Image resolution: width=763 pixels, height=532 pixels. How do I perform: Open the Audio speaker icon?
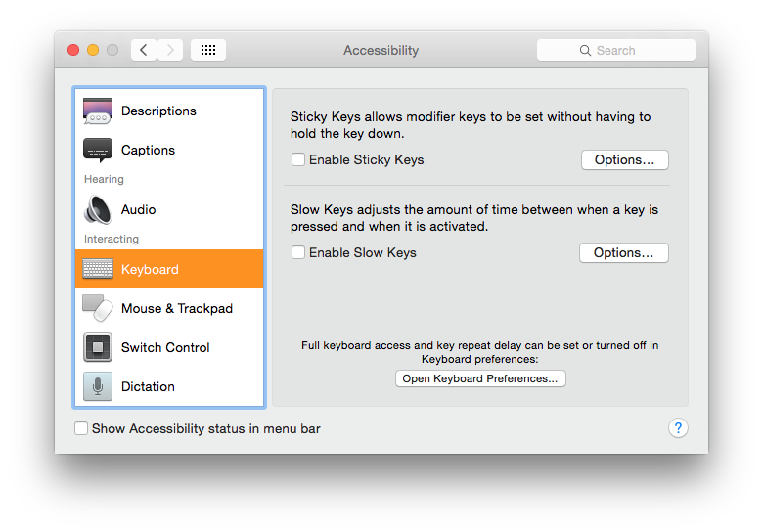98,209
